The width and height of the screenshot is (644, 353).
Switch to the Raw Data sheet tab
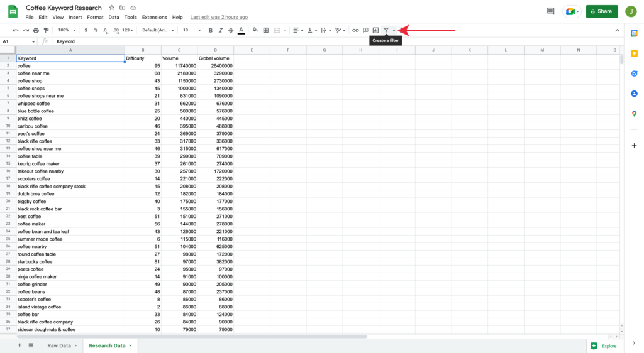[x=59, y=345]
